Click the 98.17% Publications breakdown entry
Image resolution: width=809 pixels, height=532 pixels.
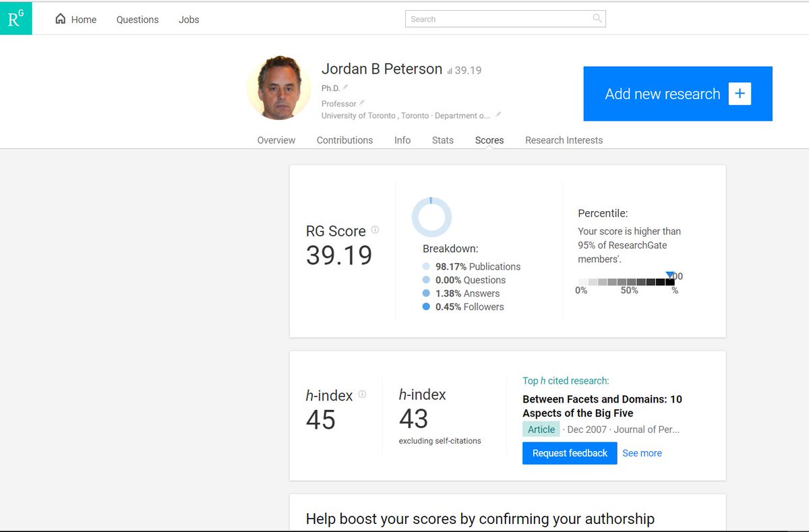coord(478,266)
